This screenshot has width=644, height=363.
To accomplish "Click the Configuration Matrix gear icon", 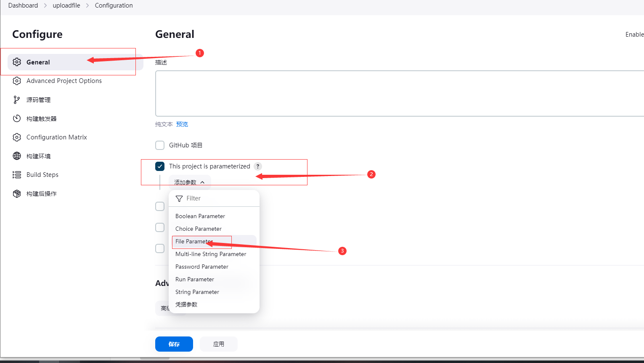I will click(17, 137).
